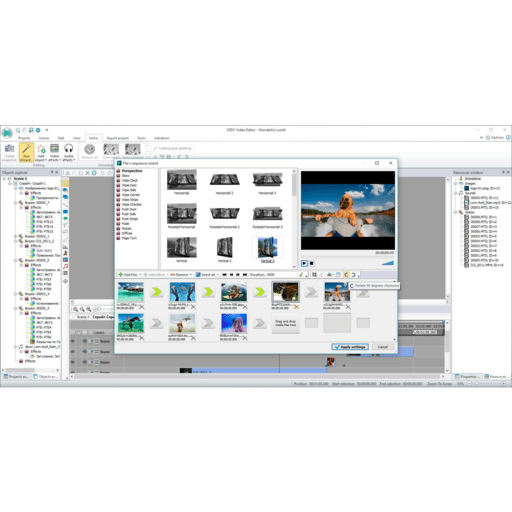Select Fade in transition list
Viewport: 512px width, 512px height.
click(x=125, y=224)
